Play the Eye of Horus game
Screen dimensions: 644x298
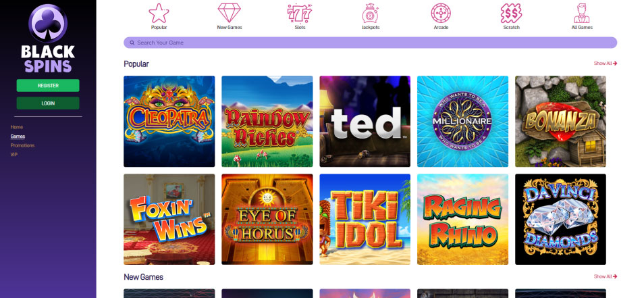coord(267,219)
